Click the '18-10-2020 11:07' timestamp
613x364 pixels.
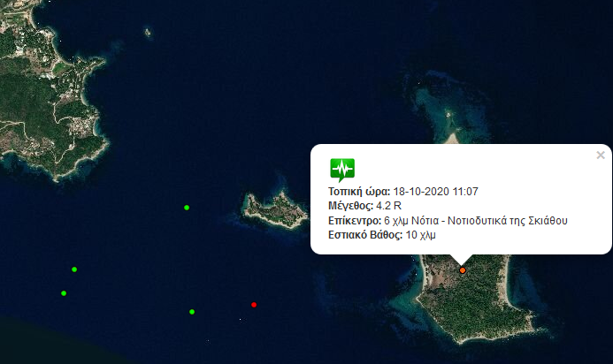(x=435, y=192)
